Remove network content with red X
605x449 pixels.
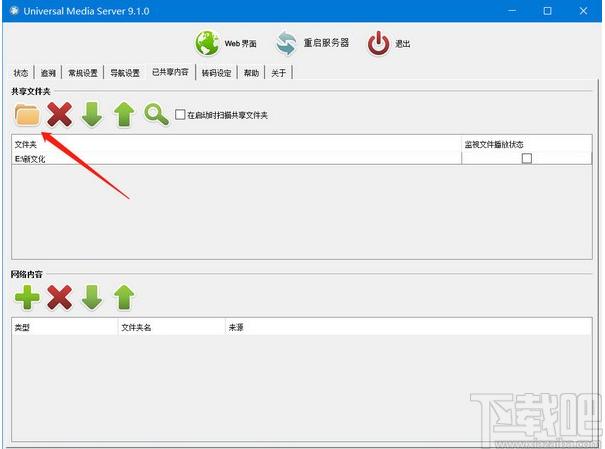(x=59, y=297)
